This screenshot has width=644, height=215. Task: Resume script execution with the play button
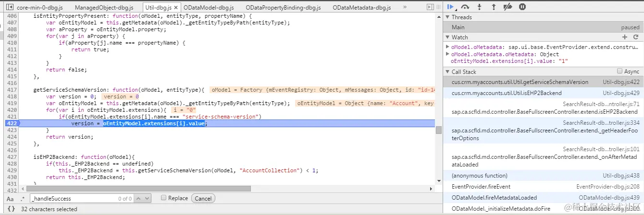(x=451, y=7)
